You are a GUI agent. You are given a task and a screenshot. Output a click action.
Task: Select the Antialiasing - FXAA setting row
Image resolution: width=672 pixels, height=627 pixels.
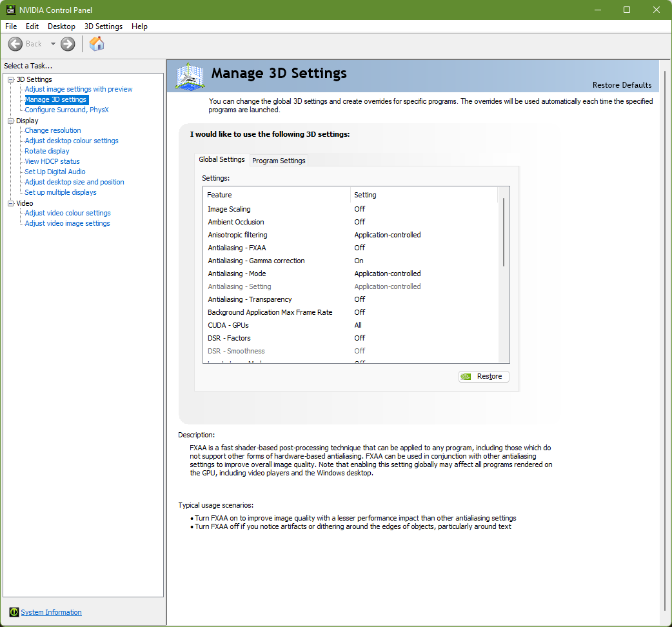tap(351, 248)
